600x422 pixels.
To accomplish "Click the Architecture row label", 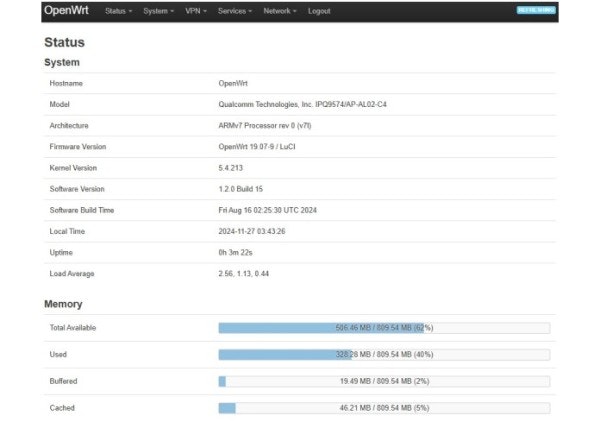I will (69, 125).
